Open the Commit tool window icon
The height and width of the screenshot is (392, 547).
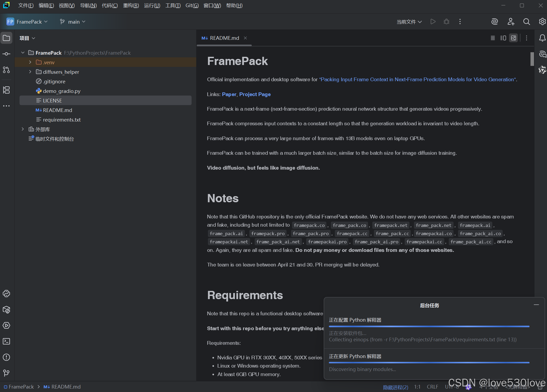6,54
